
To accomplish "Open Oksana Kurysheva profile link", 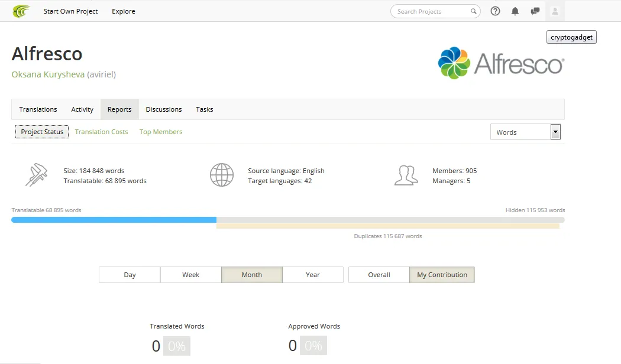I will tap(48, 74).
